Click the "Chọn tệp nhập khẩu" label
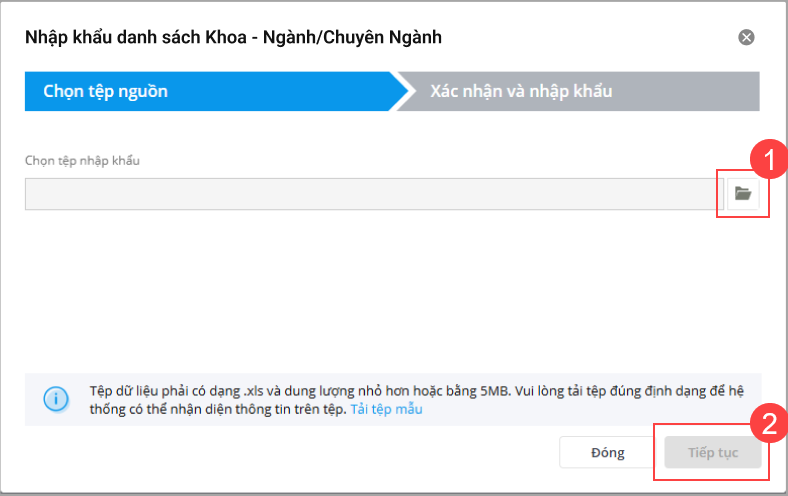Viewport: 788px width, 496px height. (x=82, y=160)
